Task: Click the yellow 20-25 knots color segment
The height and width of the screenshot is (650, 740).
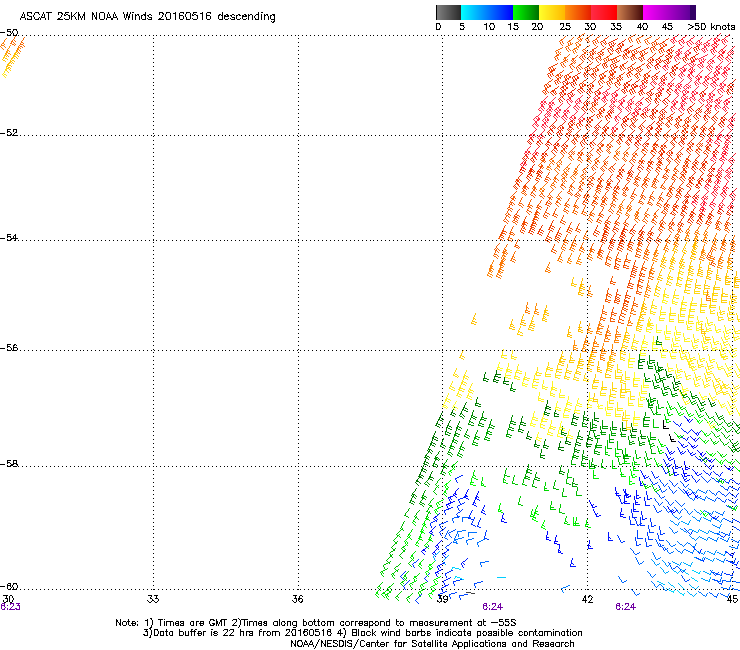Action: [552, 12]
